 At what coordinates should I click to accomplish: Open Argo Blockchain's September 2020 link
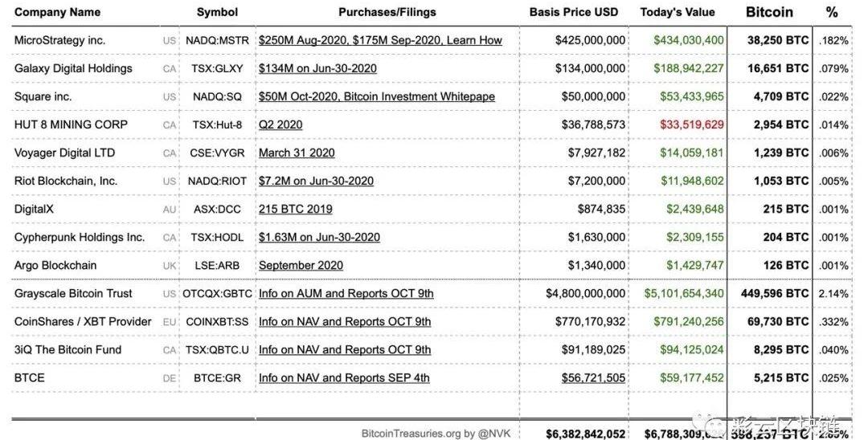pos(301,265)
